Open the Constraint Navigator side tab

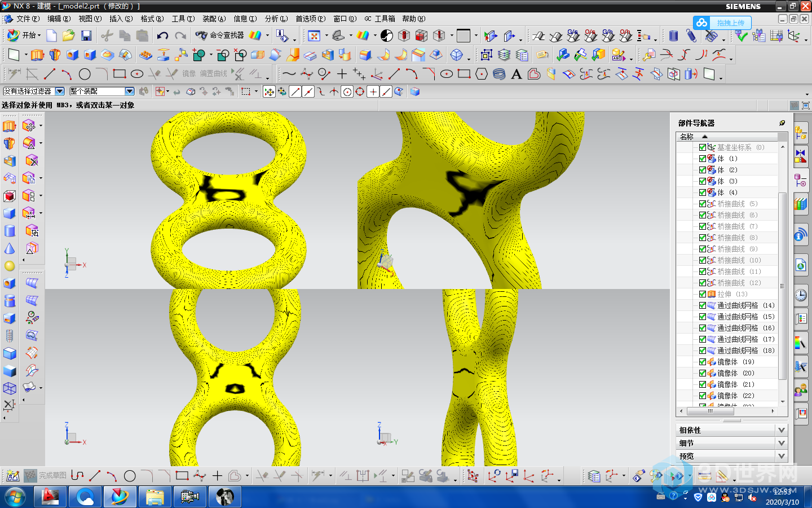pyautogui.click(x=801, y=155)
